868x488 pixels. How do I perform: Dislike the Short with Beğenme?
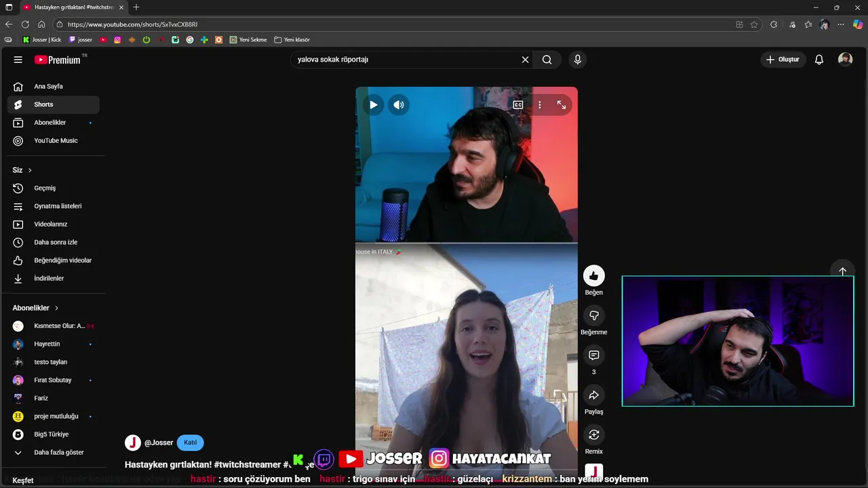tap(594, 316)
